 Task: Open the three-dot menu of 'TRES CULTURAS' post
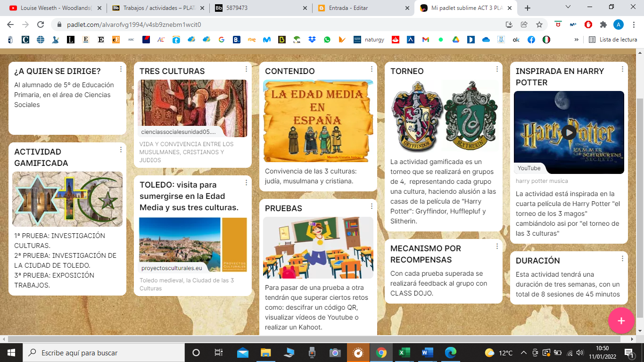(246, 69)
